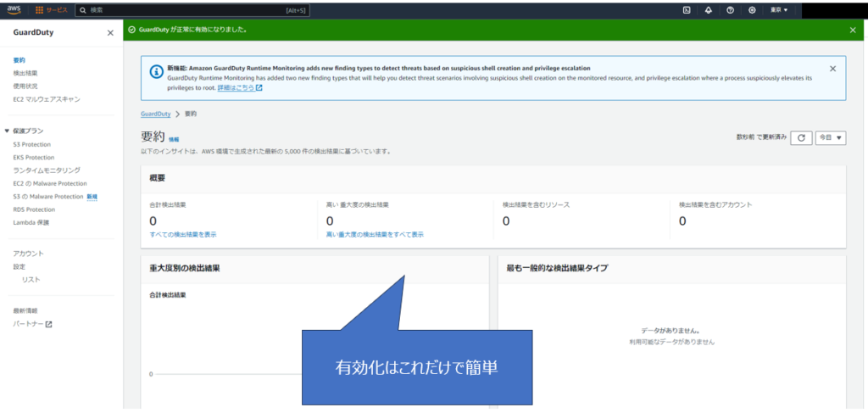Screen dimensions: 868x413
Task: Open 最新情報 in sidebar
Action: coord(25,311)
